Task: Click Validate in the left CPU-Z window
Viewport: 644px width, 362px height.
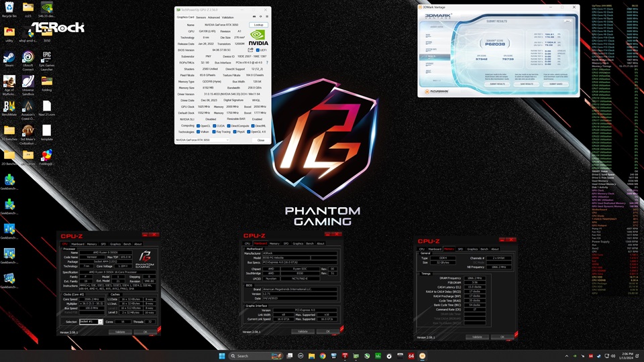Action: pos(120,332)
